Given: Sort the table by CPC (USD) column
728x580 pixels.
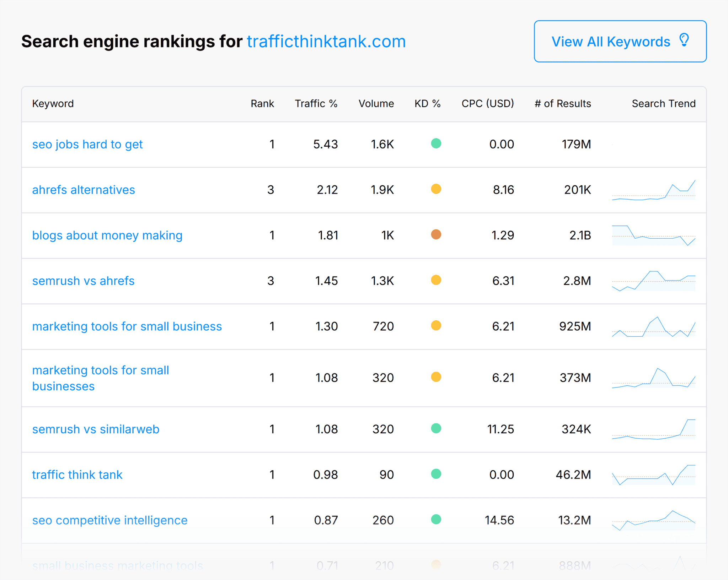Looking at the screenshot, I should tap(487, 103).
